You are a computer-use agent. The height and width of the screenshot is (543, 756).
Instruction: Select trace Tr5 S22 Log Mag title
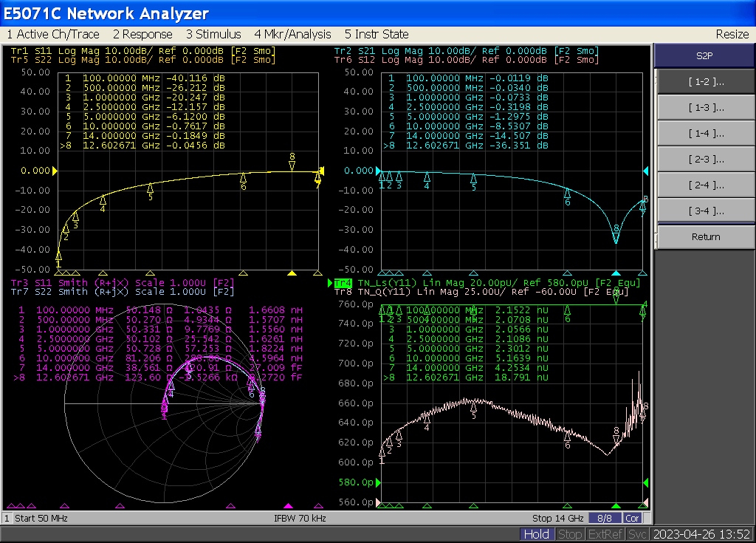[142, 60]
